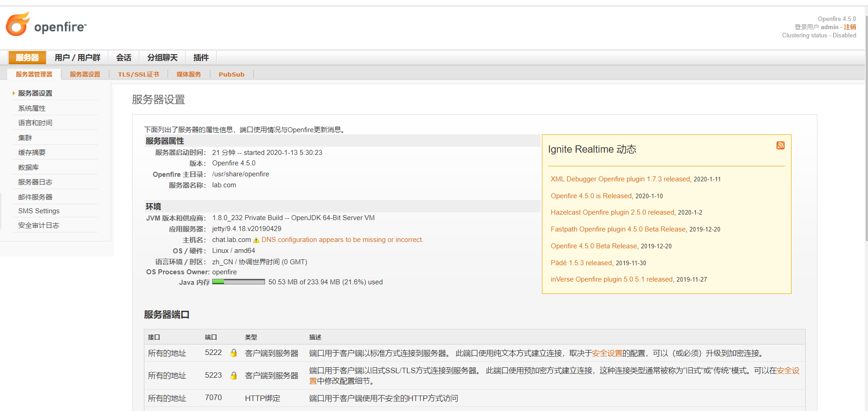Open Fastpath Openfire plugin 4.5.0 Beta news
Image resolution: width=868 pixels, height=411 pixels.
click(x=618, y=229)
